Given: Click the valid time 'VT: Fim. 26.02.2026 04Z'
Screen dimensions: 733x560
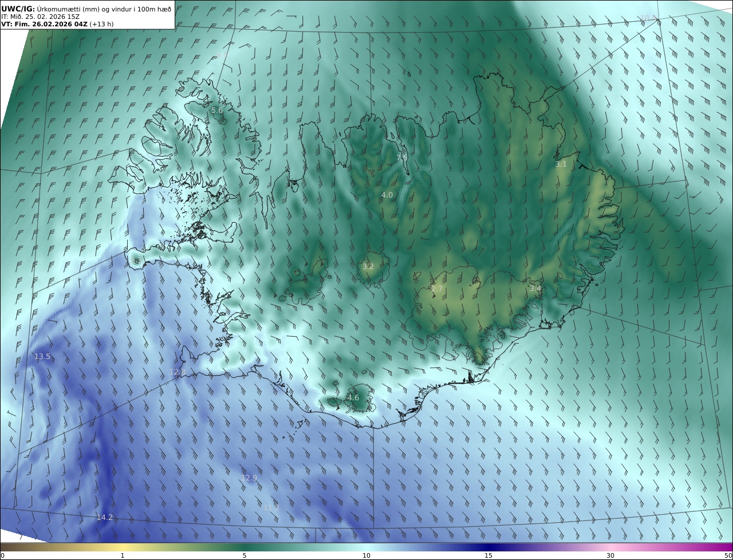Looking at the screenshot, I should tap(44, 24).
